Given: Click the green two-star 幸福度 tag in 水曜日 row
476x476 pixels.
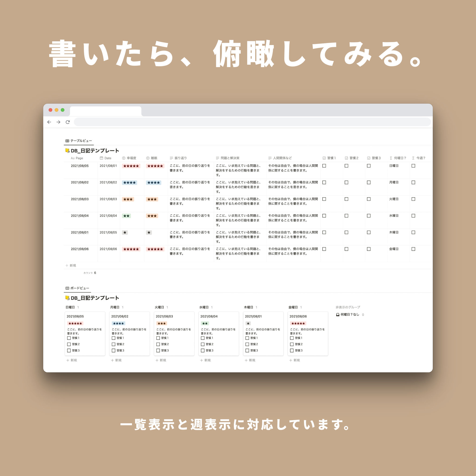Looking at the screenshot, I should click(126, 216).
